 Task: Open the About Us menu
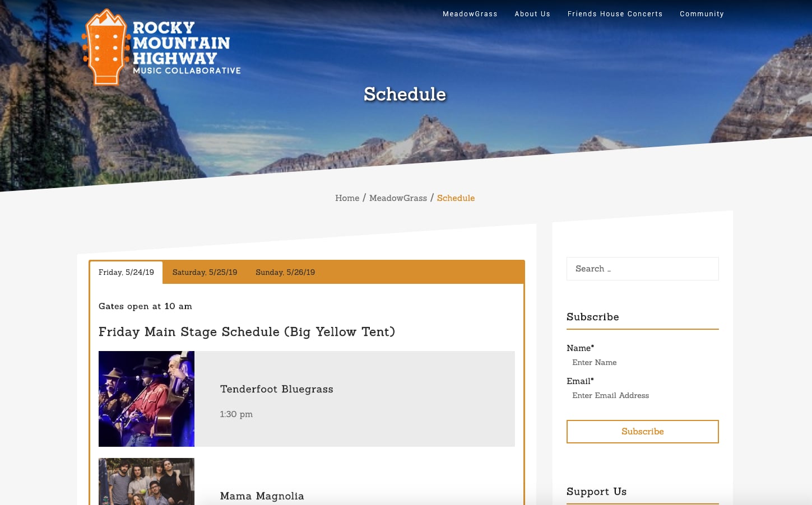click(532, 14)
